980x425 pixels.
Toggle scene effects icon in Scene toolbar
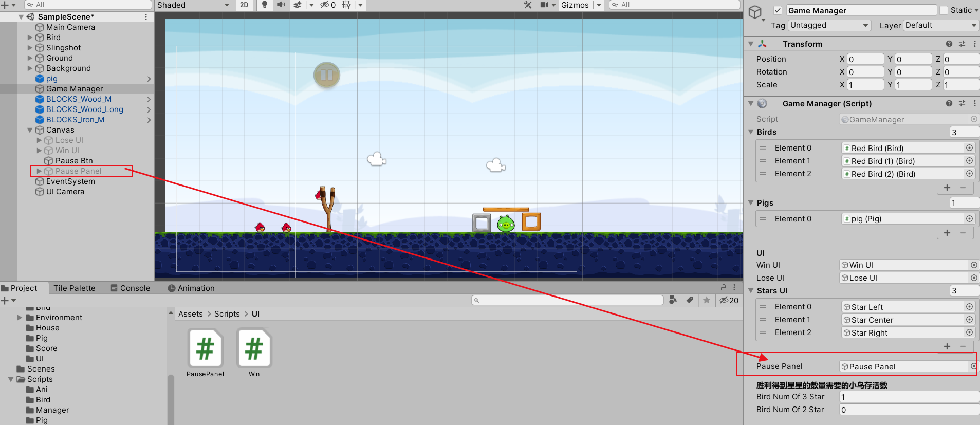298,5
